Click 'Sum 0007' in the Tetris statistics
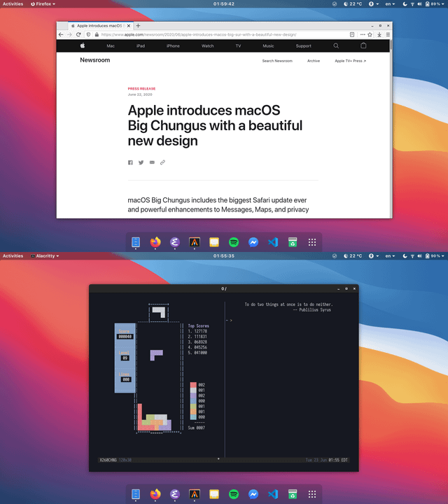The image size is (448, 504). point(197,428)
